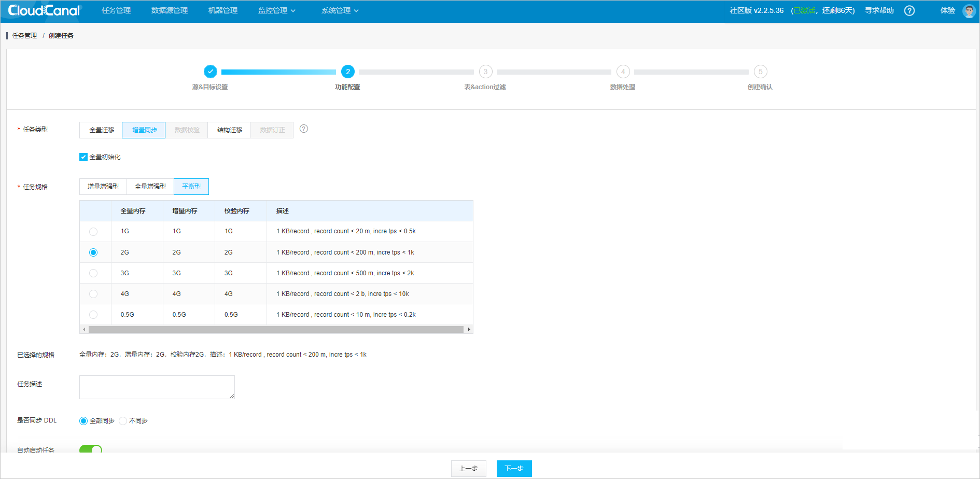Click the question mark icon beside 任务类型 options
The width and height of the screenshot is (980, 479).
pos(303,129)
